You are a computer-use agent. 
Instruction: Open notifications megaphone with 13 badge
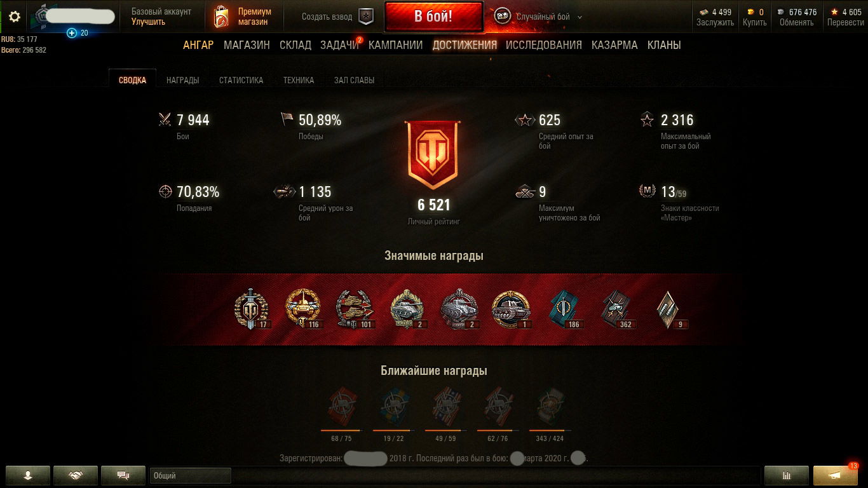(836, 475)
